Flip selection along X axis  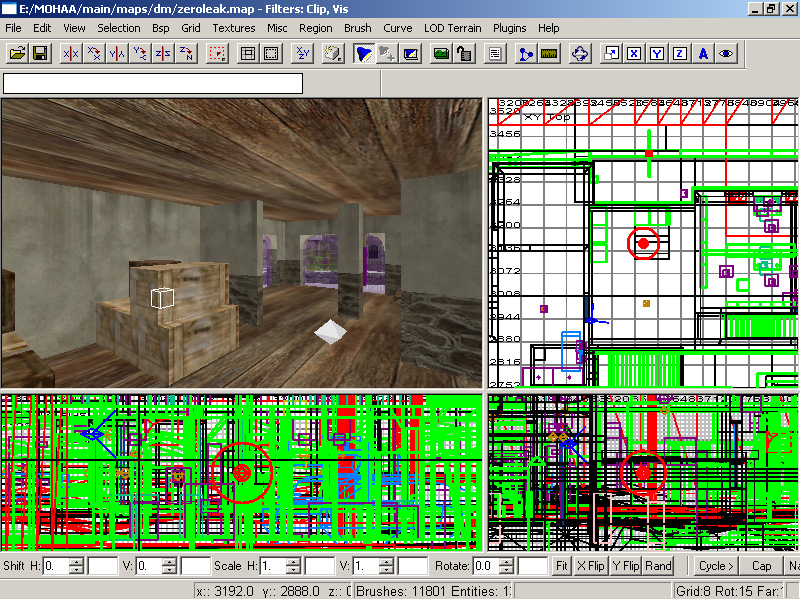pos(70,53)
